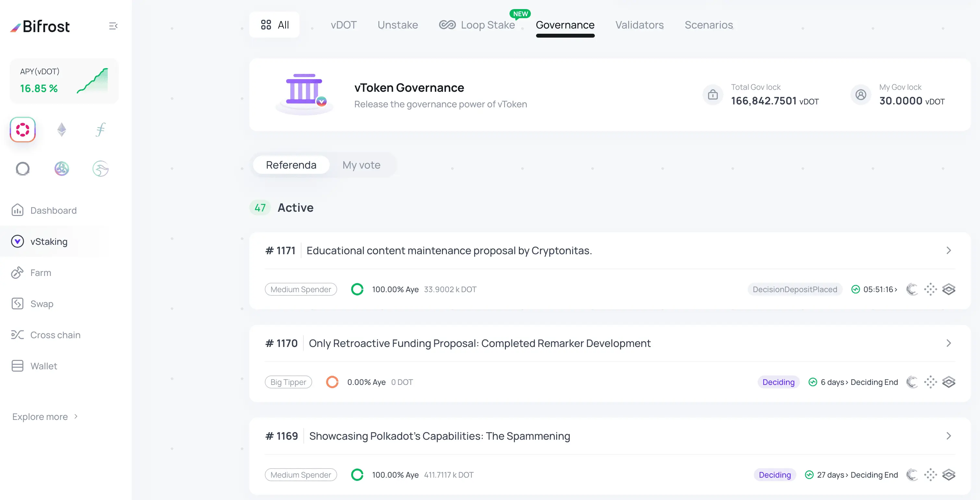Click Aye progress ring on #1170

332,382
